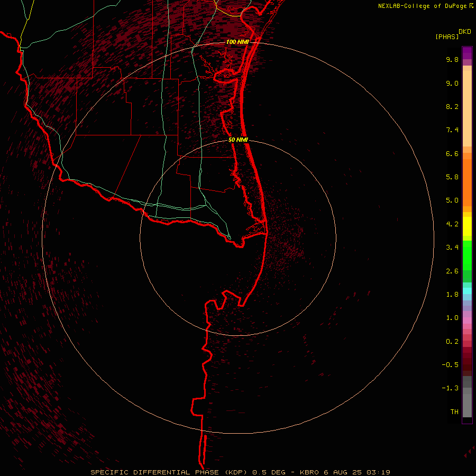Screen dimensions: 476x476
Task: Click the 6 AUG 25 date text
Action: pyautogui.click(x=343, y=472)
